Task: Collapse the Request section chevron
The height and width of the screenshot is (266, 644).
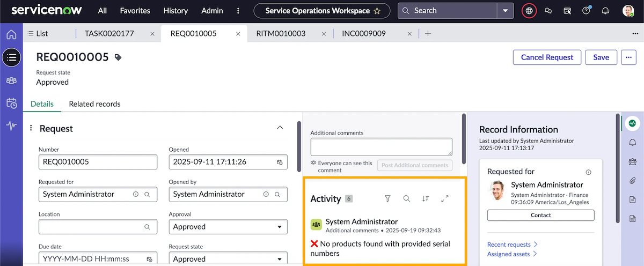Action: [x=280, y=128]
